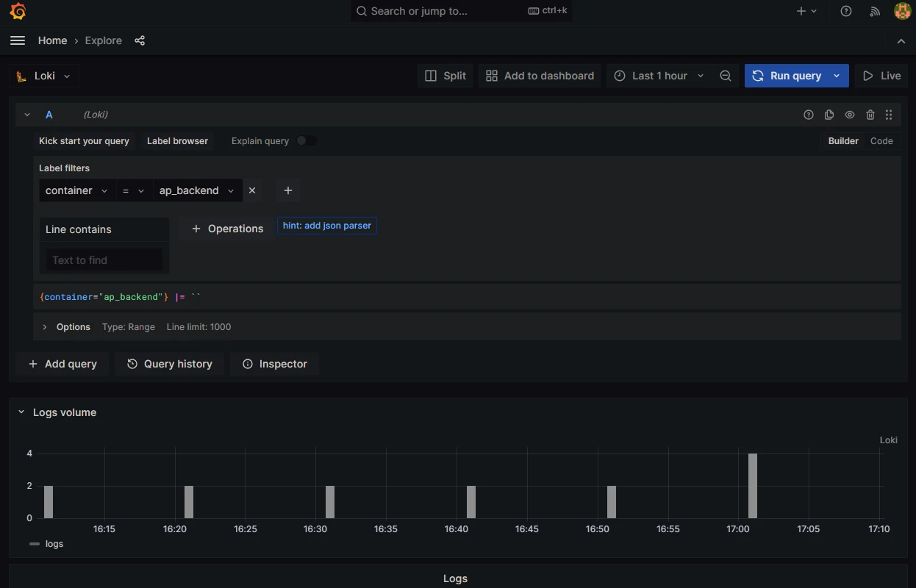Click the zoom out time range icon

[x=726, y=76]
